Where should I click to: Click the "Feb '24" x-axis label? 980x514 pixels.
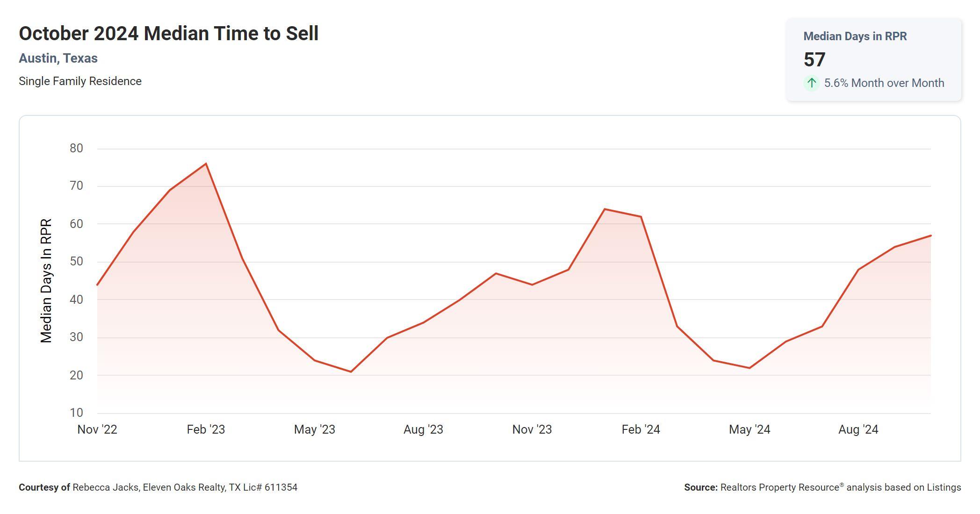641,429
